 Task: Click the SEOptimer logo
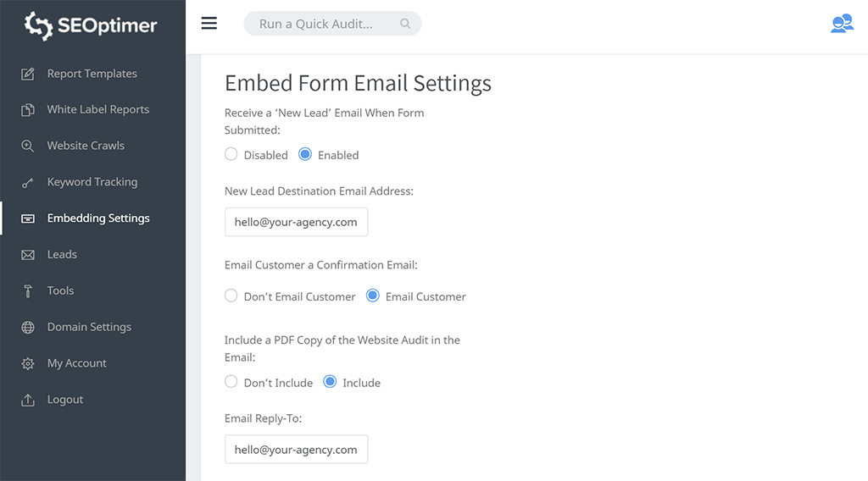click(91, 25)
